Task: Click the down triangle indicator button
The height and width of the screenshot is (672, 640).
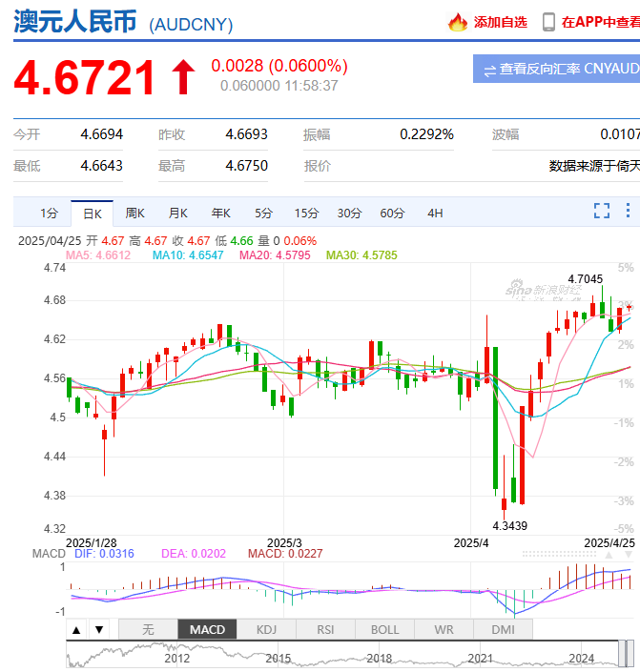Action: tap(99, 629)
